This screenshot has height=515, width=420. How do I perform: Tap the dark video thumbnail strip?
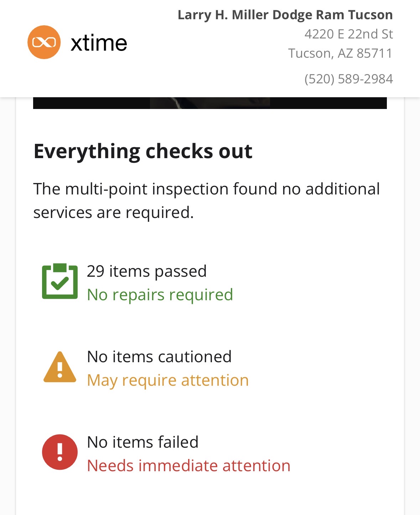click(x=210, y=103)
